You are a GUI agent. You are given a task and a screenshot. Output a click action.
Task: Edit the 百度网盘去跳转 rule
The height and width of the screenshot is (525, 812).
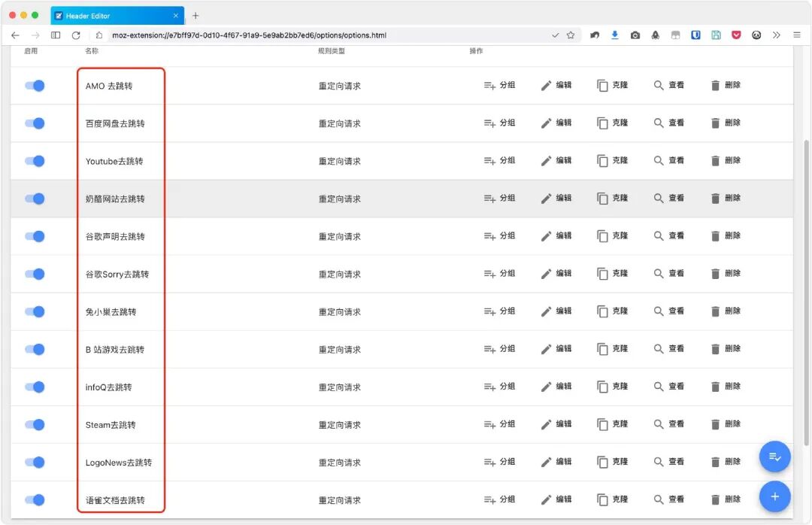click(556, 123)
